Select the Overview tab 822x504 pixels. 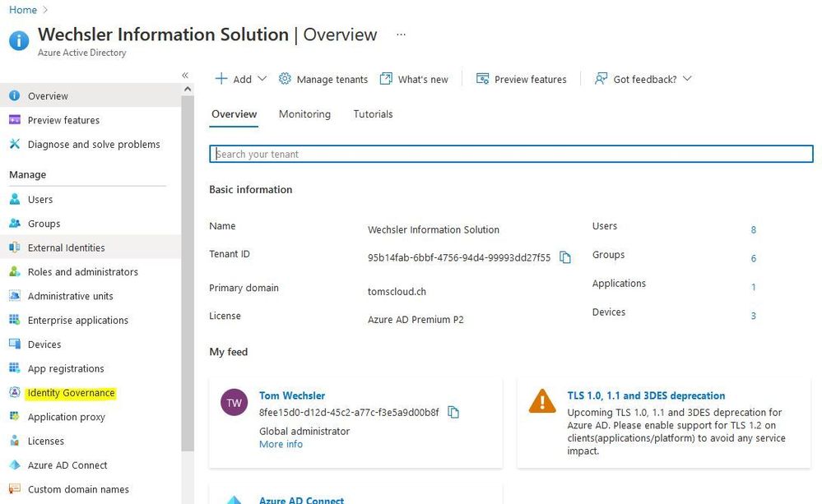click(234, 114)
